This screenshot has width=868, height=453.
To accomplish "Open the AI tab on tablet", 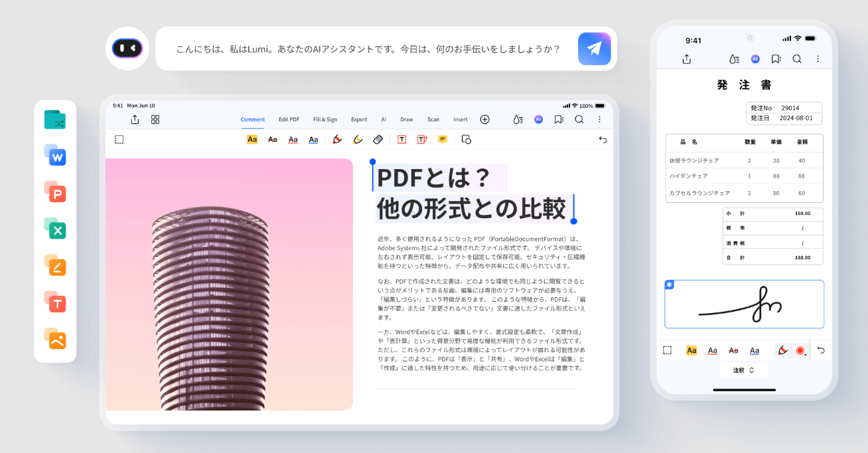I will pyautogui.click(x=383, y=119).
